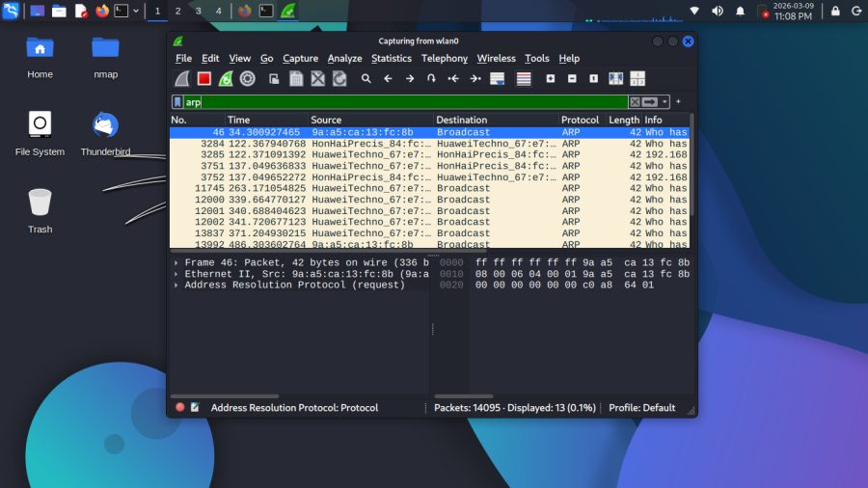Expand the Ethernet II tree node
Screen dimensions: 868x488
pos(176,274)
